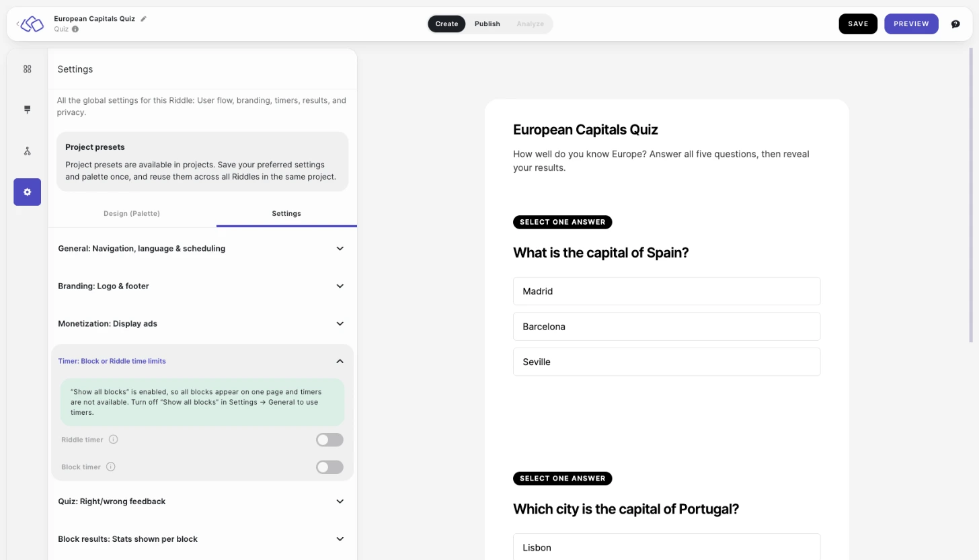
Task: Open the design paintbrush sidebar icon
Action: [x=28, y=110]
